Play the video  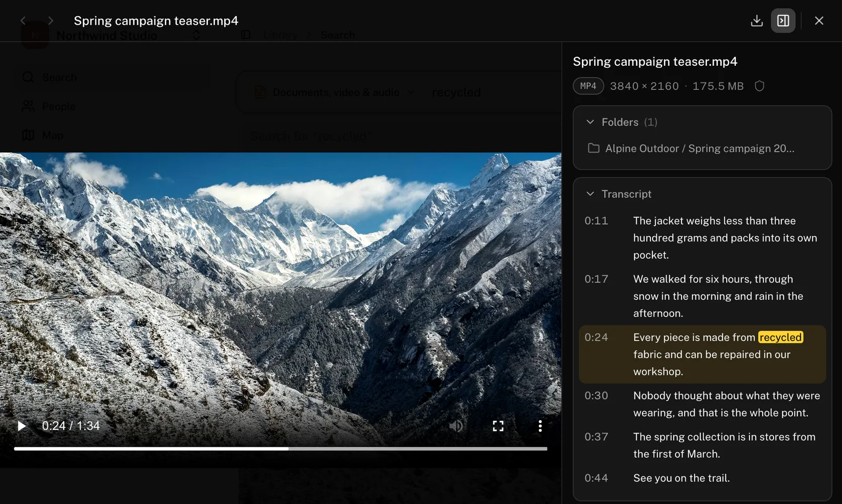(22, 426)
